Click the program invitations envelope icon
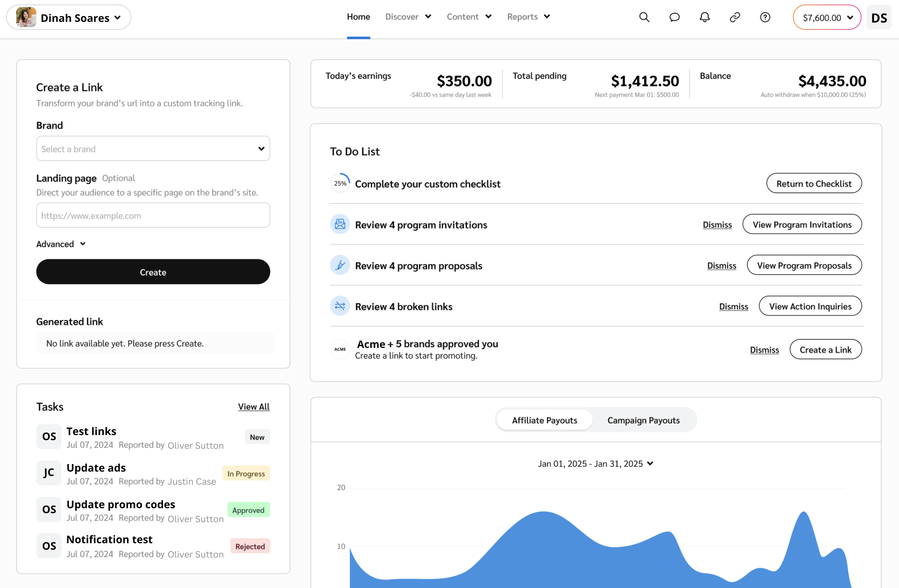This screenshot has width=899, height=588. (340, 225)
